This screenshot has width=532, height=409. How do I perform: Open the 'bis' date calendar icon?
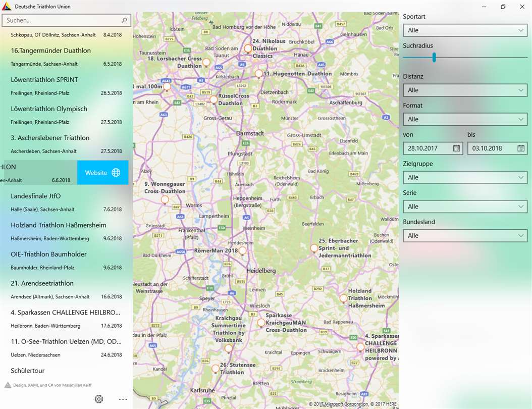coord(521,148)
